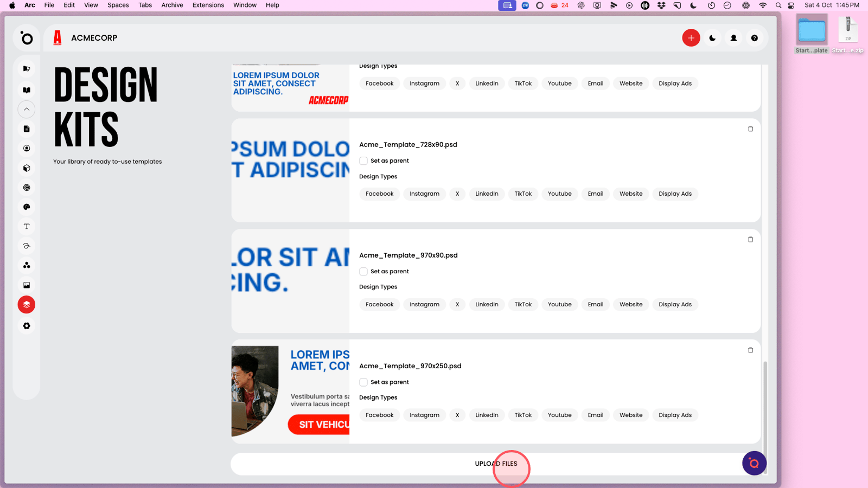Viewport: 868px width, 488px height.
Task: Open the megaphone section in the sidebar
Action: coord(27,69)
